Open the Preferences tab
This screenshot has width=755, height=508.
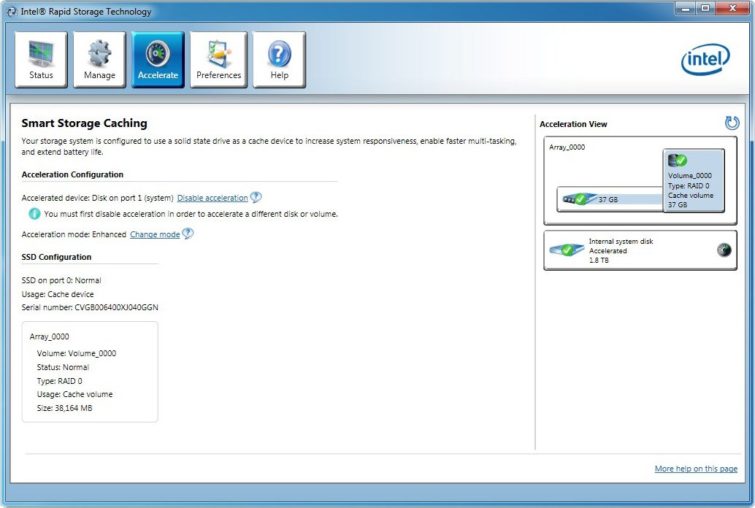pyautogui.click(x=219, y=60)
